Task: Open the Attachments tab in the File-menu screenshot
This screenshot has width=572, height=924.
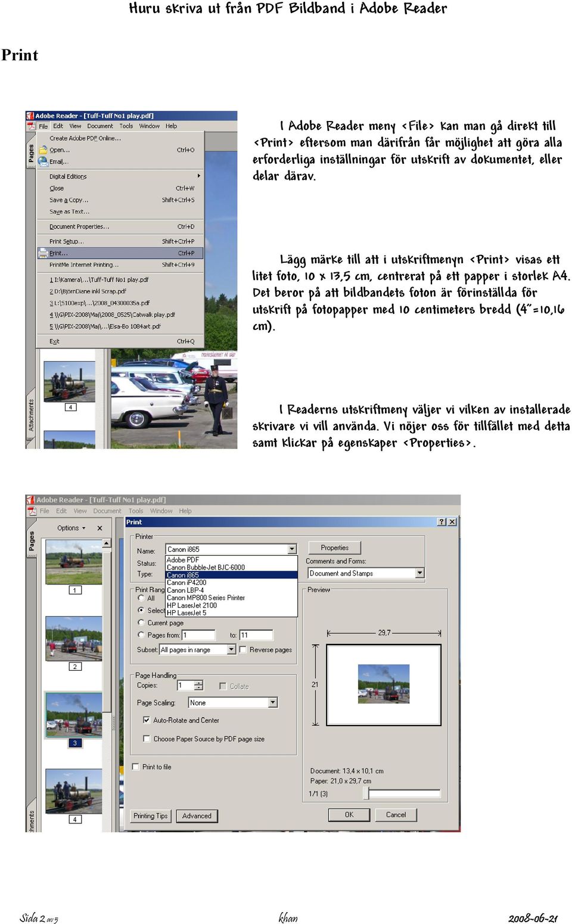Action: [x=32, y=416]
